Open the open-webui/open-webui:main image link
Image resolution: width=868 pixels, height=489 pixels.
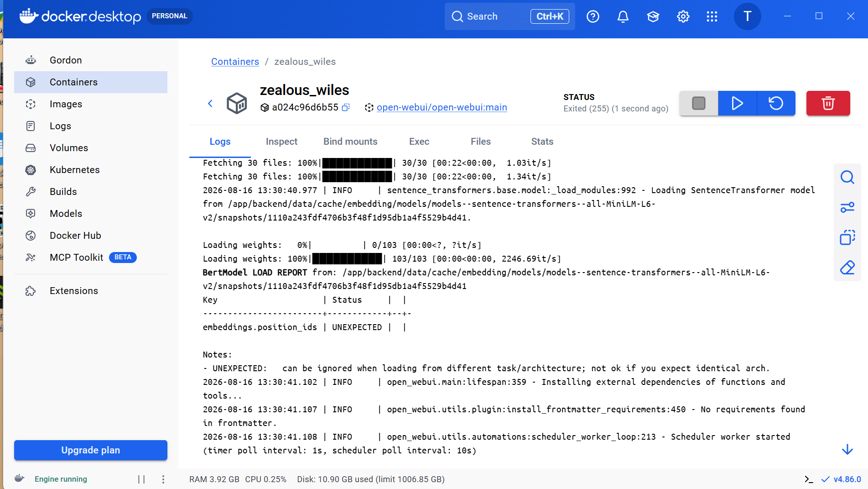442,107
